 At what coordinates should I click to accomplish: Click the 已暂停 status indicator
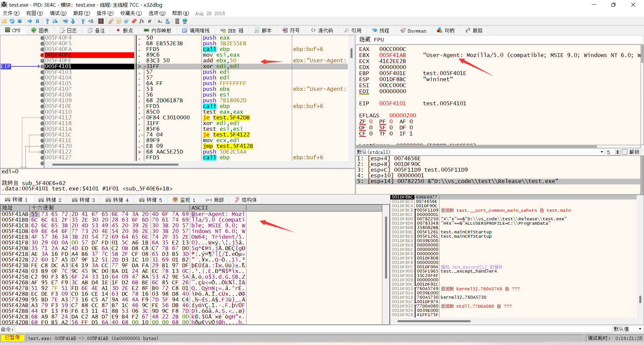[x=12, y=338]
